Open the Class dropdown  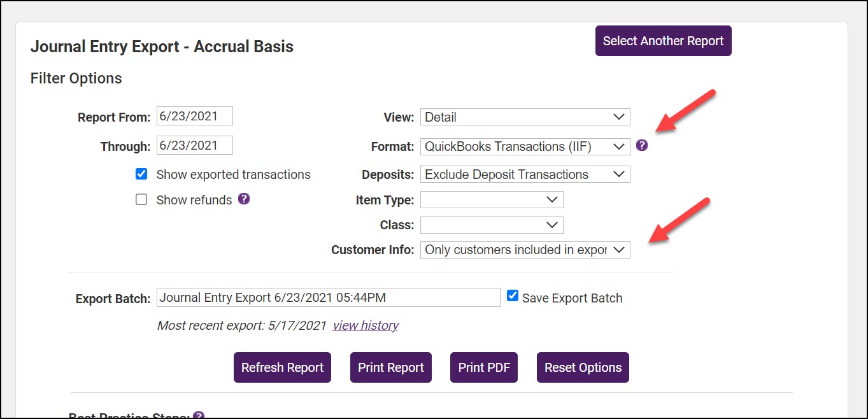492,225
